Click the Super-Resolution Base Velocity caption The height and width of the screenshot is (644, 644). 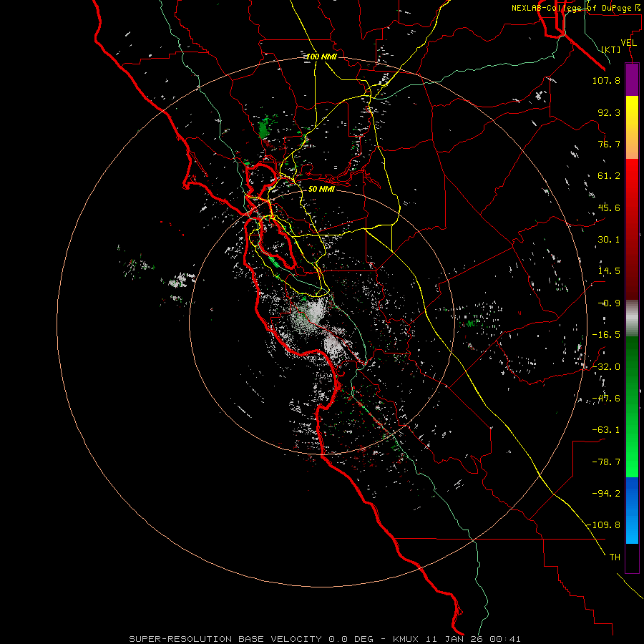[325, 639]
